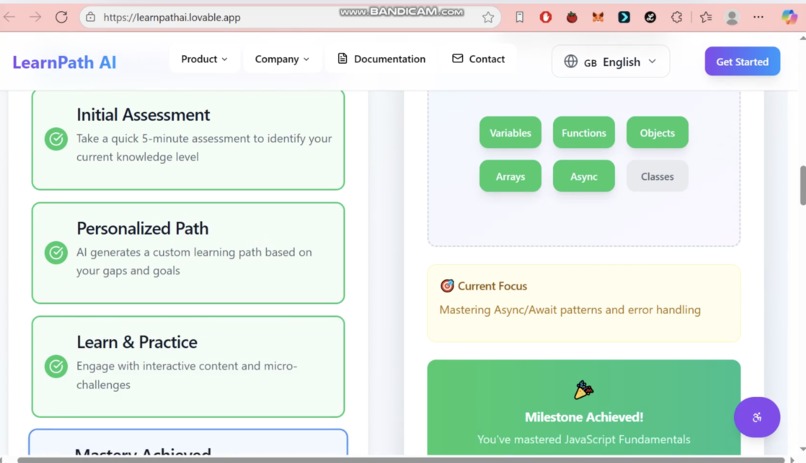Viewport: 806px width, 463px height.
Task: Open the MetaMask fox extension
Action: coord(597,17)
